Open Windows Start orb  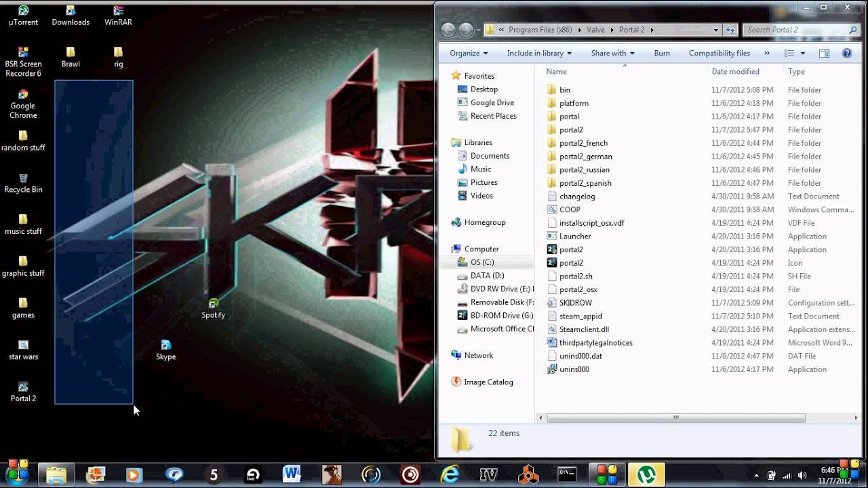tap(17, 474)
